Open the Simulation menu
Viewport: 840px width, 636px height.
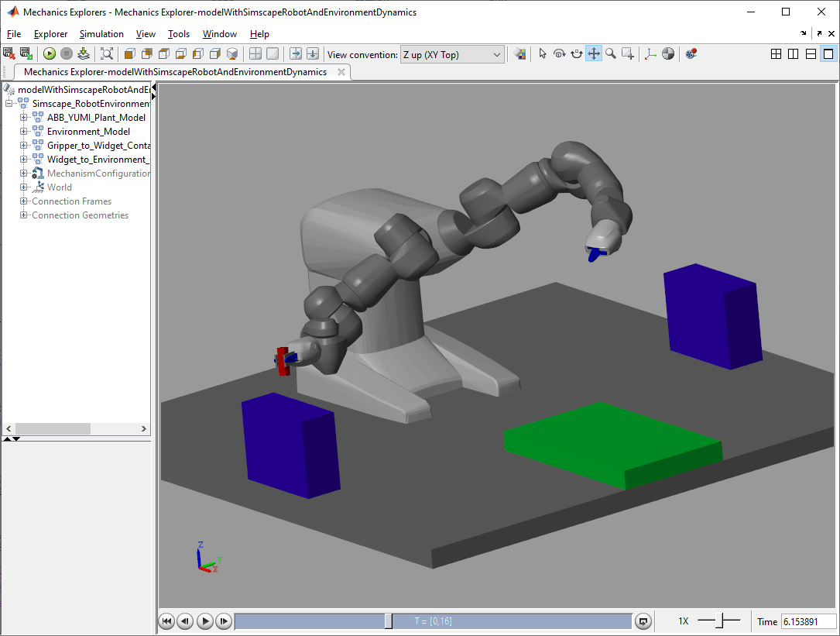point(101,33)
